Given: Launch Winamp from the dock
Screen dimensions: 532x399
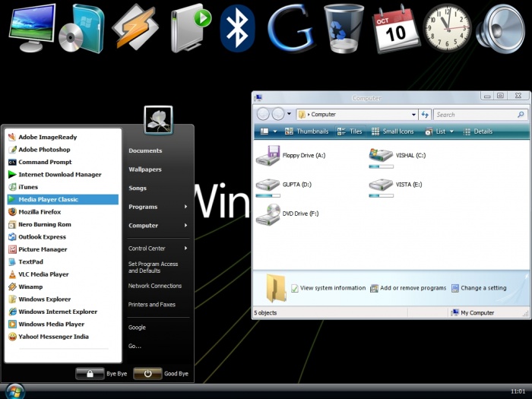Looking at the screenshot, I should [135, 27].
